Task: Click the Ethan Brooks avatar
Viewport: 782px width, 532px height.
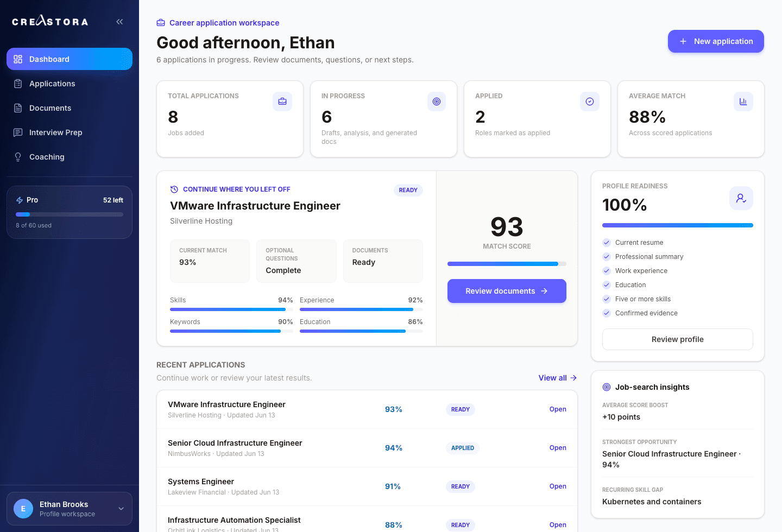Action: (x=23, y=509)
